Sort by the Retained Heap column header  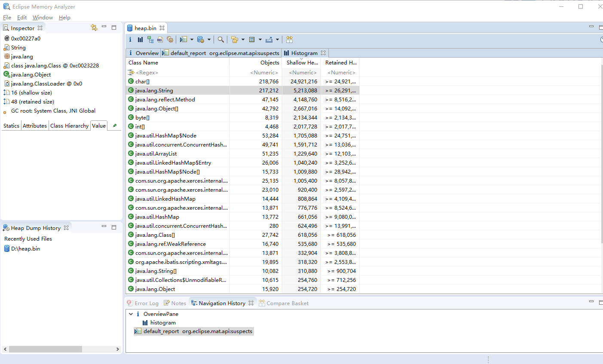(340, 62)
